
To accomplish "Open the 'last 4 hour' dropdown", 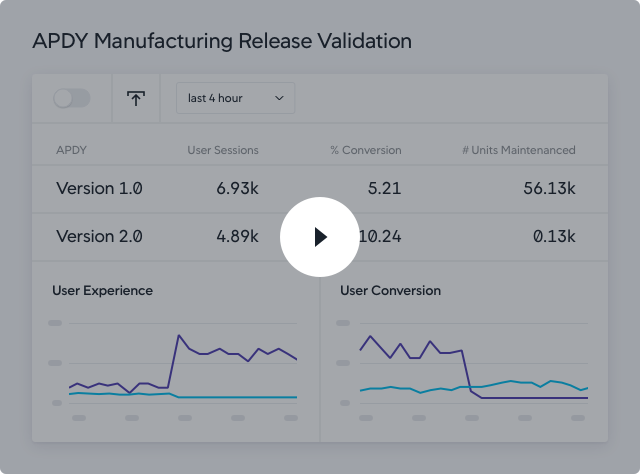I will 236,98.
